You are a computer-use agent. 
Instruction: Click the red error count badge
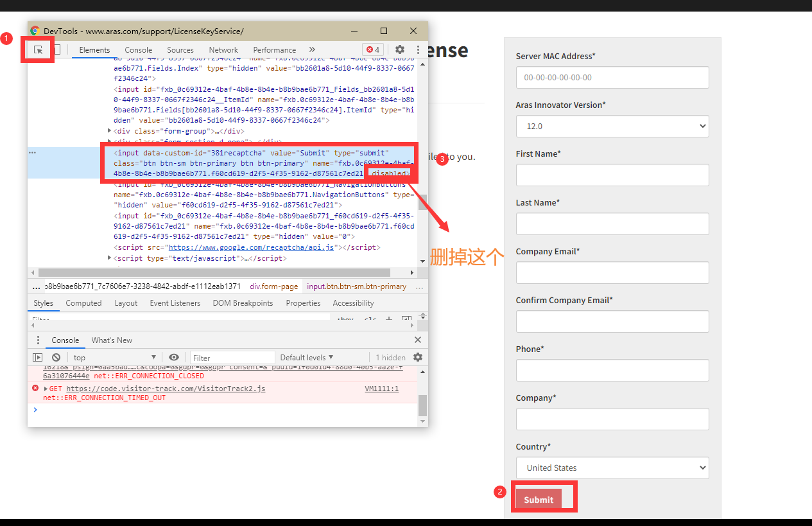(373, 49)
